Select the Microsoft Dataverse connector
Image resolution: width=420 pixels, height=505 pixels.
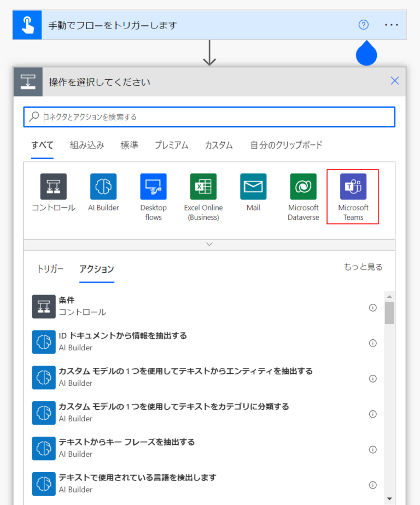(x=303, y=186)
